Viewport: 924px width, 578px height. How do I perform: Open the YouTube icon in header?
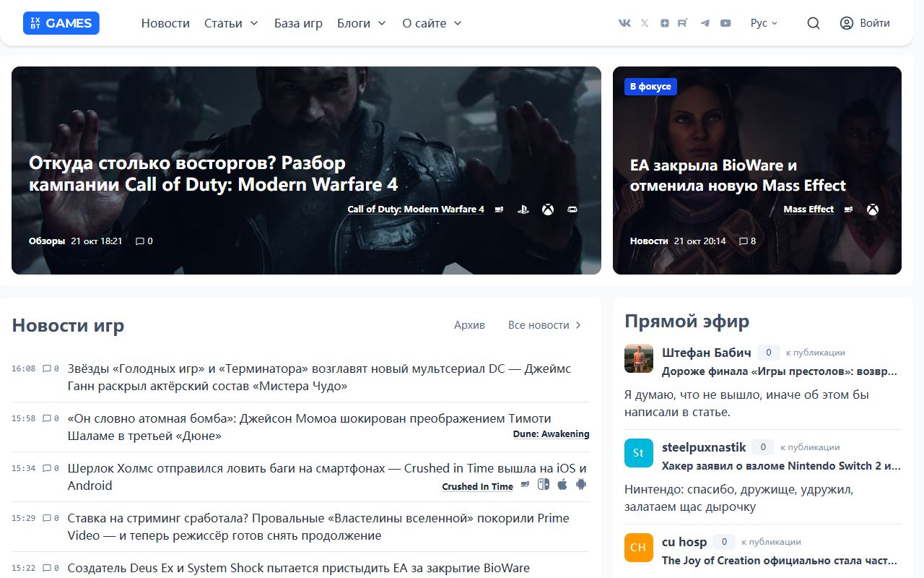(725, 23)
